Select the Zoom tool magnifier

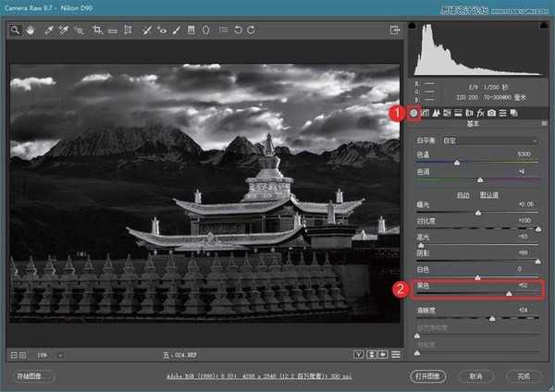point(16,31)
